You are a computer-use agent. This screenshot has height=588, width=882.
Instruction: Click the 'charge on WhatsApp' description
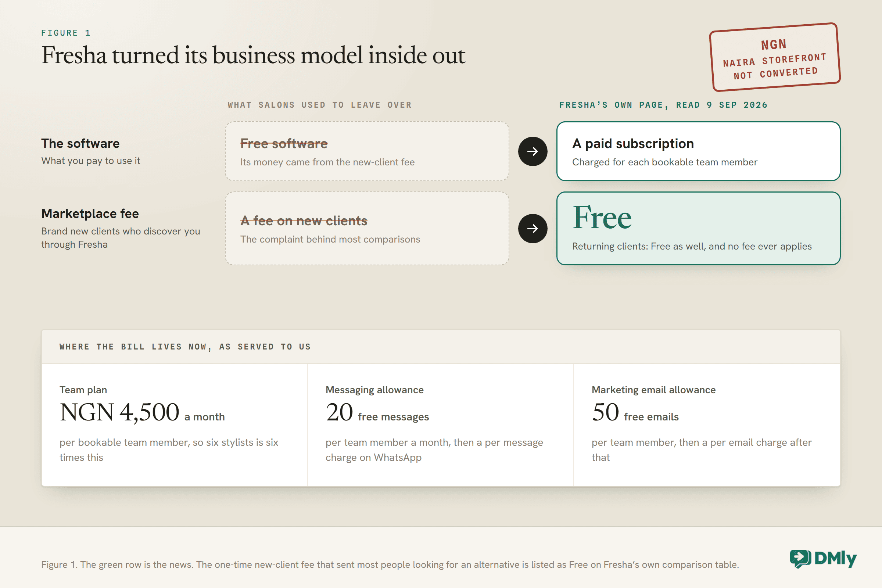434,450
